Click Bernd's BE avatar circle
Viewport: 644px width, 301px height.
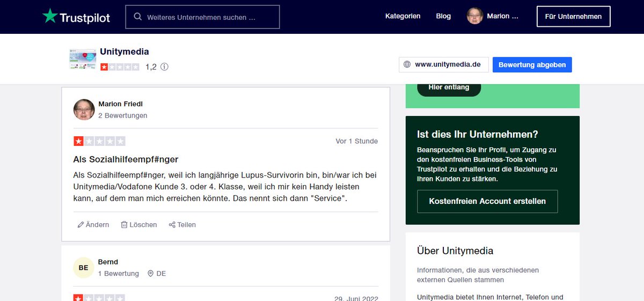(x=83, y=268)
